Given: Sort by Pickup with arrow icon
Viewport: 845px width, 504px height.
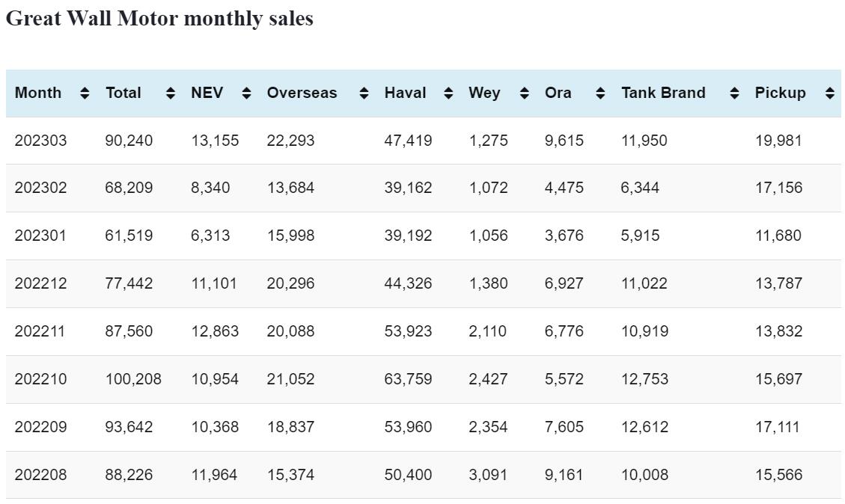Looking at the screenshot, I should (829, 93).
